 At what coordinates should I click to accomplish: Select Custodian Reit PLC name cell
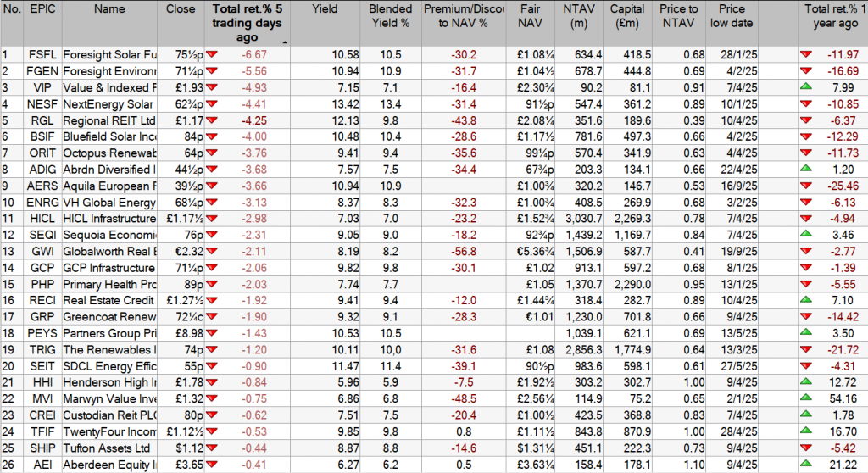coord(109,415)
